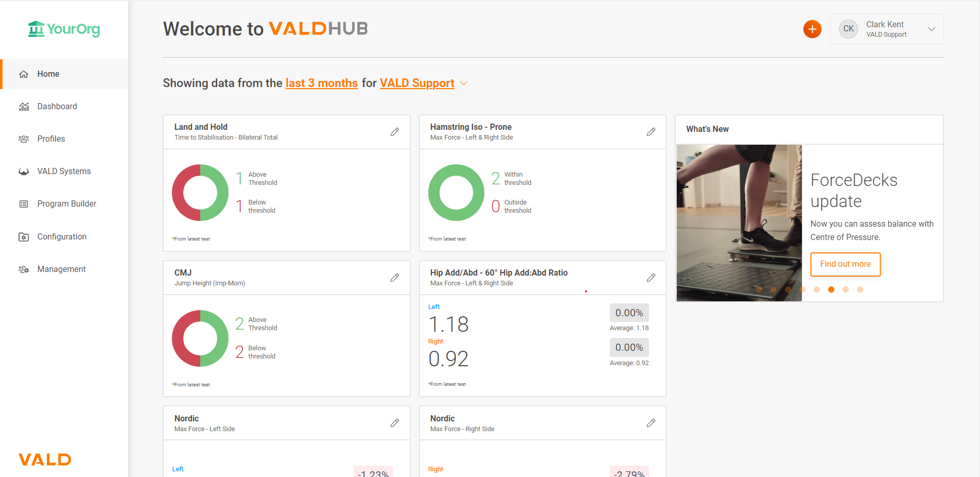This screenshot has height=477, width=980.
Task: Click '0 Outside threshold' in Hamstring Iso
Action: coord(511,207)
